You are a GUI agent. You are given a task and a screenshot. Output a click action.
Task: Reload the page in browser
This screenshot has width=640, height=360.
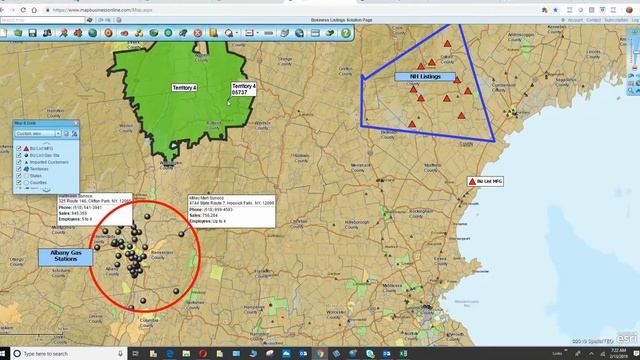23,10
